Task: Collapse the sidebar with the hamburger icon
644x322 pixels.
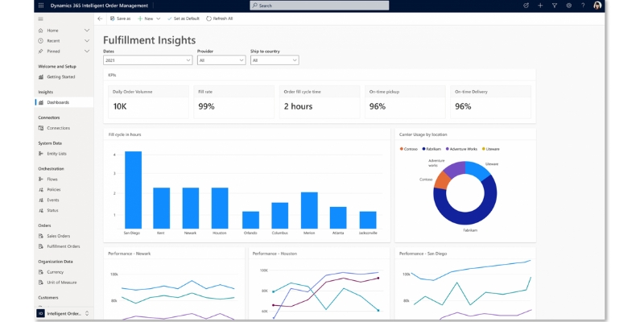Action: [40, 18]
